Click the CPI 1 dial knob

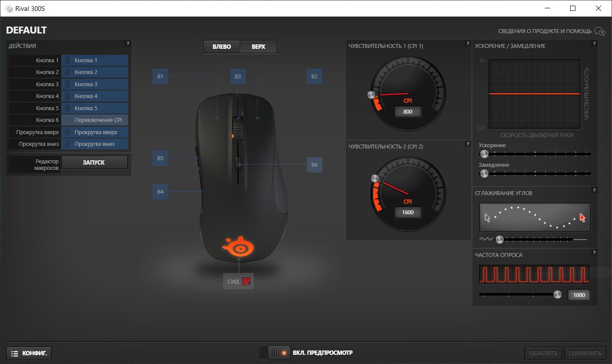(x=371, y=95)
